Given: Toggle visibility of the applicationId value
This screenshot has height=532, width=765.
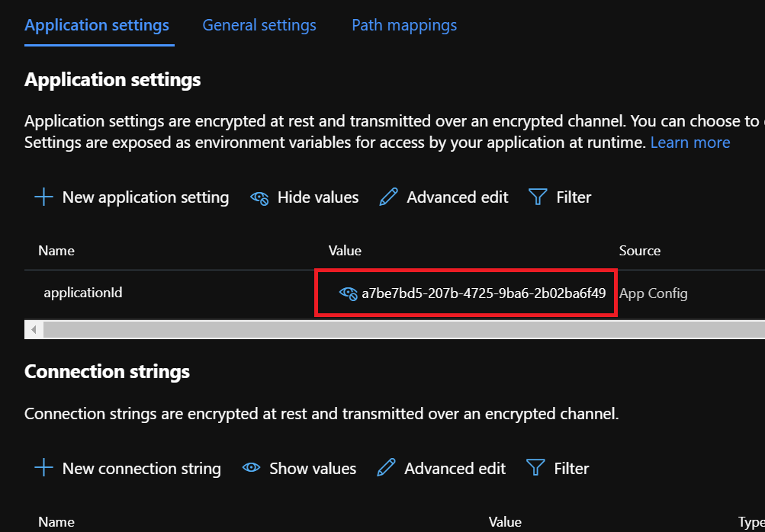Looking at the screenshot, I should coord(348,293).
